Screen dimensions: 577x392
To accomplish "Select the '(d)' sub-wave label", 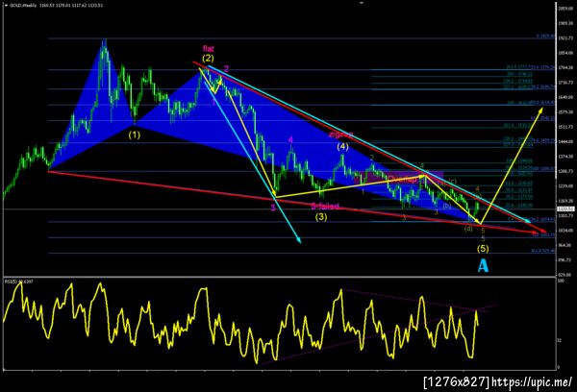I will point(468,229).
